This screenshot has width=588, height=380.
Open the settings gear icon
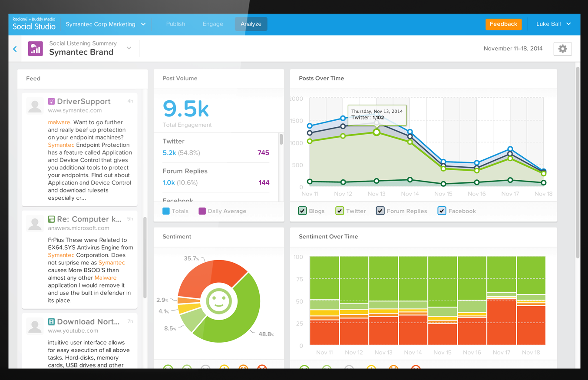coord(562,49)
